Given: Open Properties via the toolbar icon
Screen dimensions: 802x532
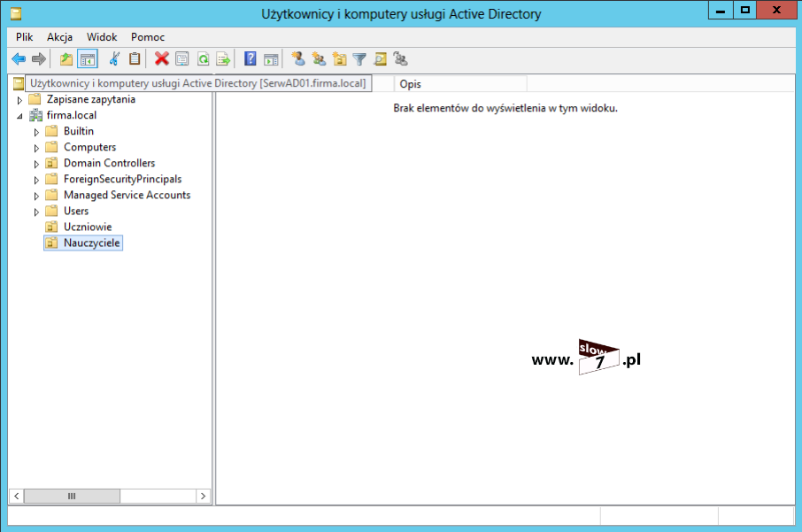Looking at the screenshot, I should pyautogui.click(x=181, y=59).
